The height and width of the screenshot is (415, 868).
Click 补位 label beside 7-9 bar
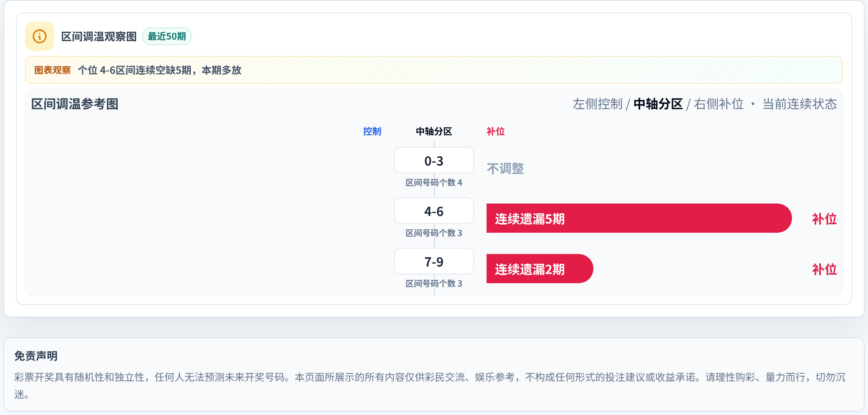pos(824,269)
